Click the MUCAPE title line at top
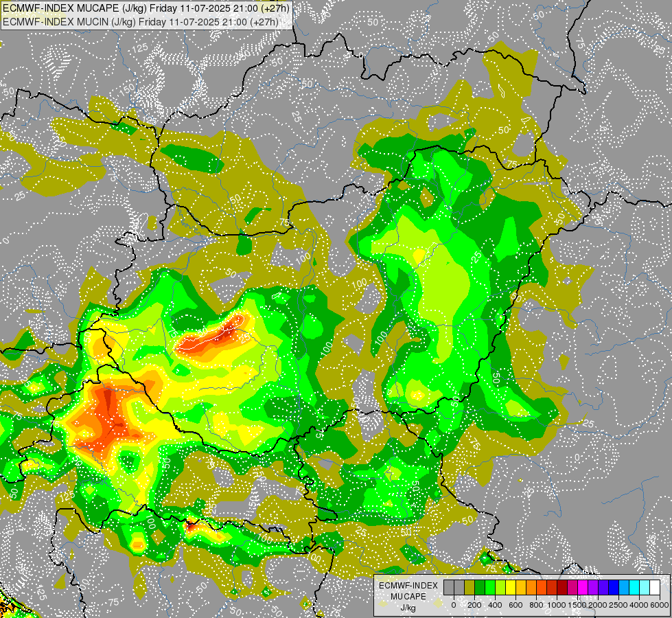 [x=146, y=8]
